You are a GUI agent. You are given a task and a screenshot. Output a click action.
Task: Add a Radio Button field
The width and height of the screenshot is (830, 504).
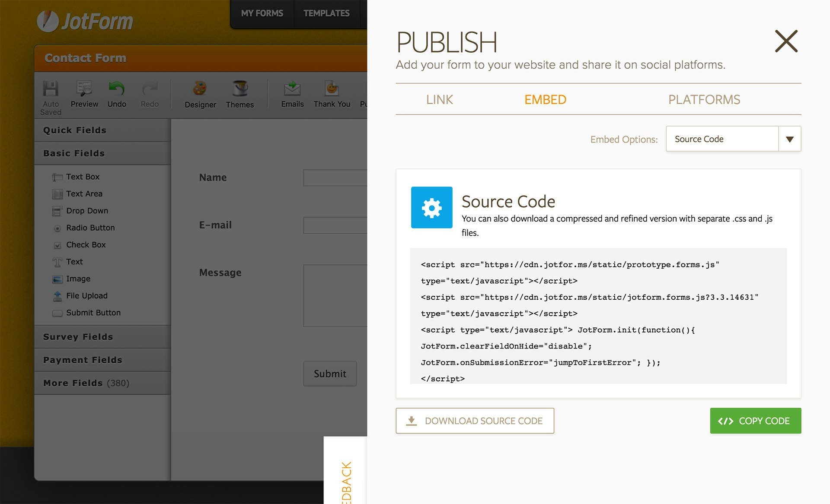point(90,228)
